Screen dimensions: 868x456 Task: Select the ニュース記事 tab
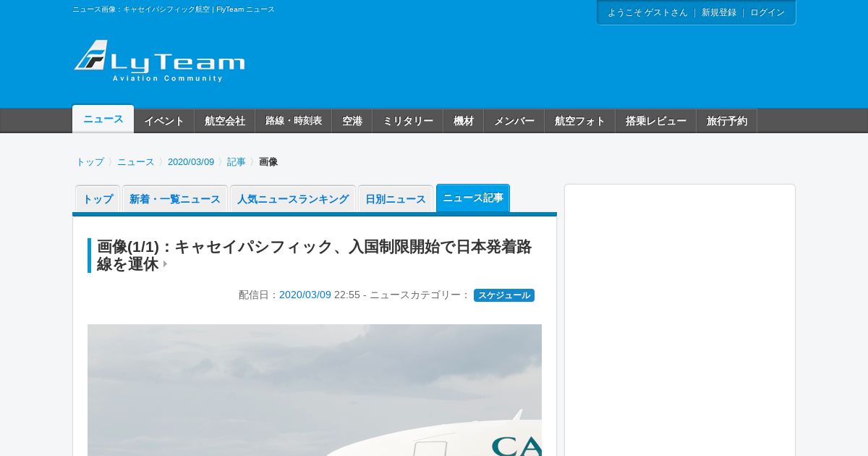click(473, 198)
